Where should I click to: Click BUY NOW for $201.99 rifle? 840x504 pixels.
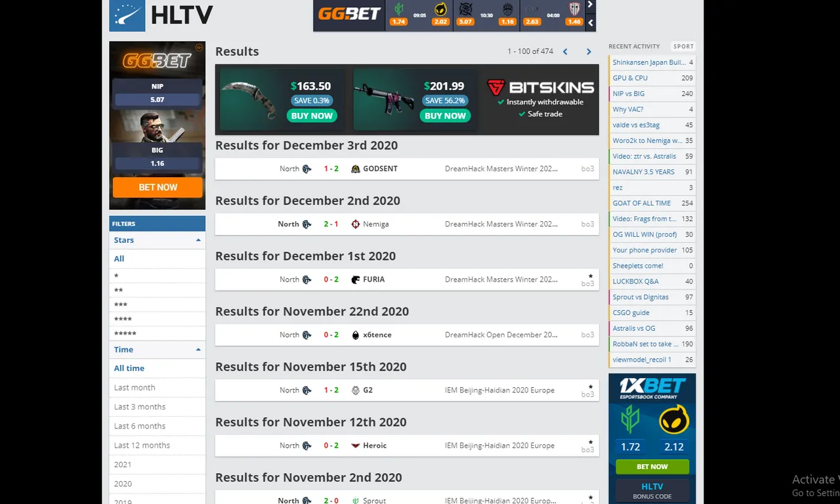coord(445,115)
